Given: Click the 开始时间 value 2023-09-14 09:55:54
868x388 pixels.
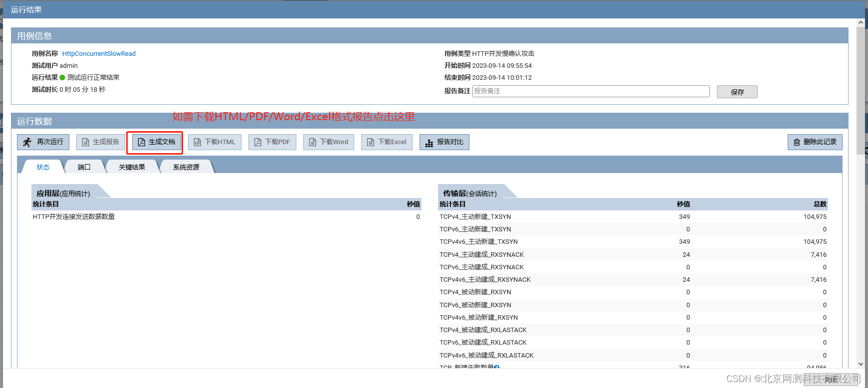Looking at the screenshot, I should pos(502,66).
